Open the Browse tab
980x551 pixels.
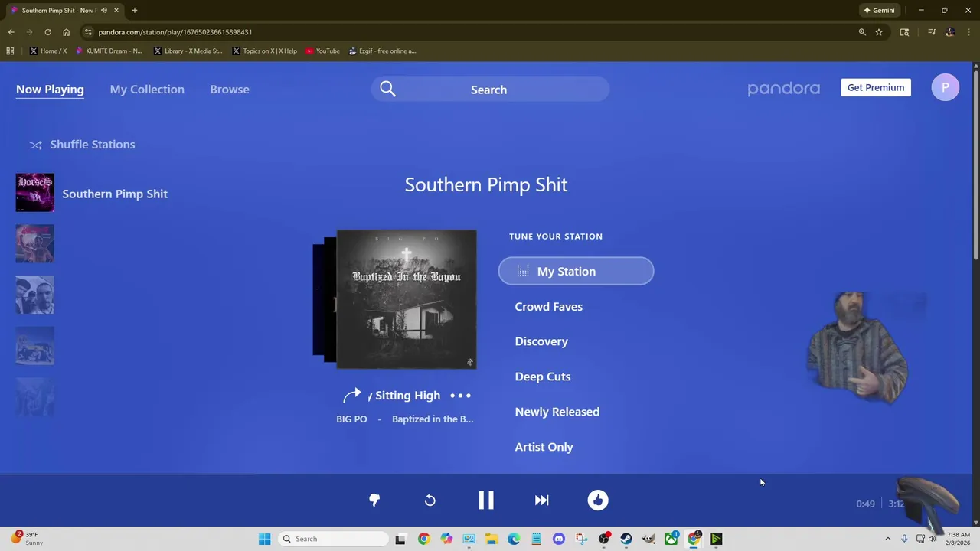[x=230, y=90]
